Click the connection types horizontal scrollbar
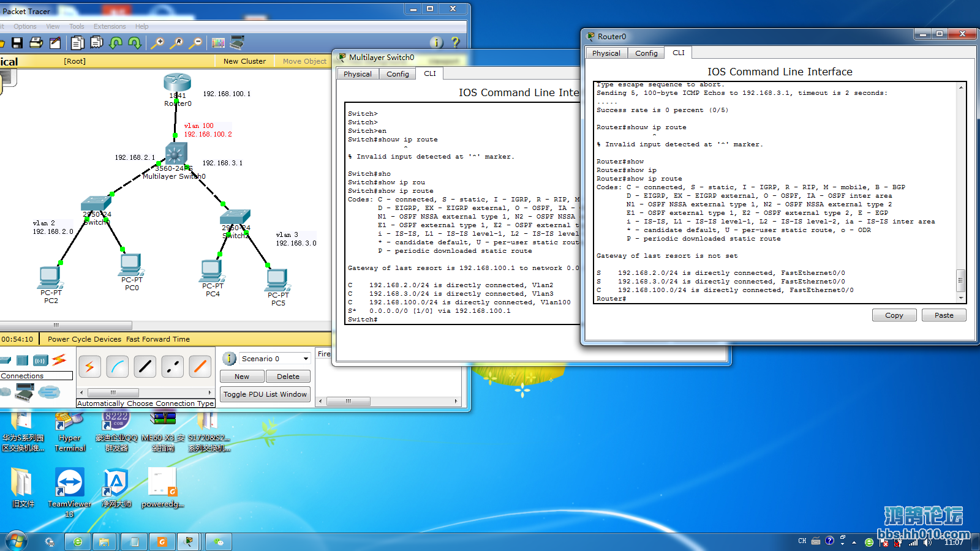This screenshot has width=980, height=551. coord(145,392)
